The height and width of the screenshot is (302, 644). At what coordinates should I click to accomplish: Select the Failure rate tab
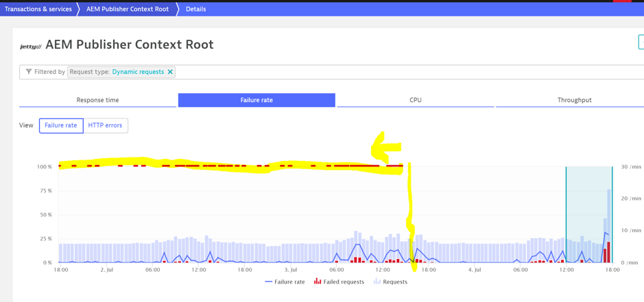tap(257, 100)
